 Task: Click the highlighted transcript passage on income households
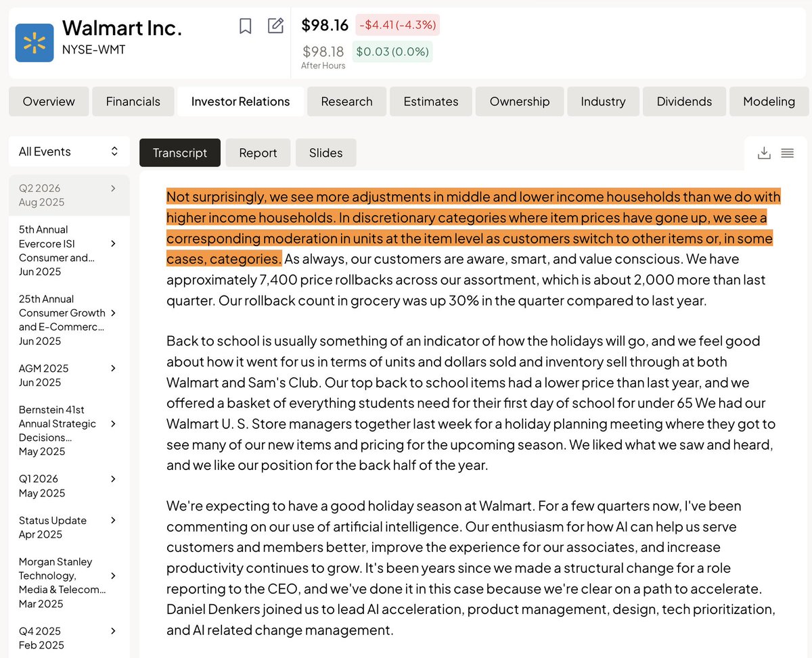click(473, 228)
